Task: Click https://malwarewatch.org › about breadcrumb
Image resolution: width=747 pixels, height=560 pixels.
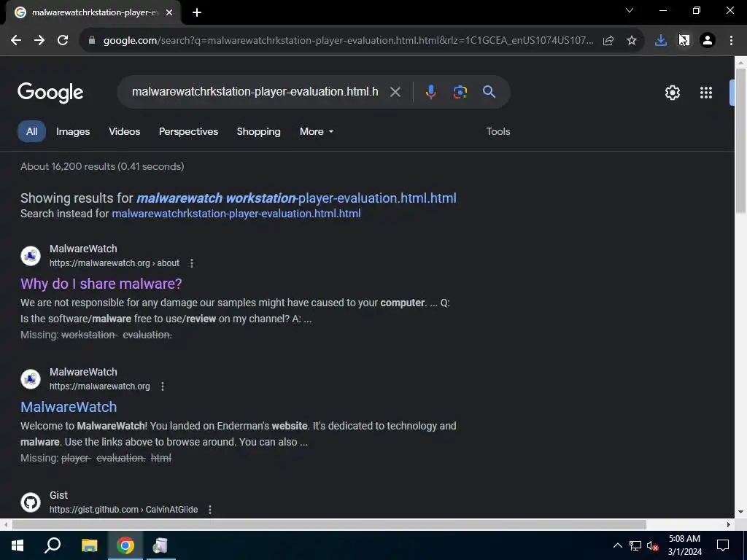Action: [x=115, y=263]
